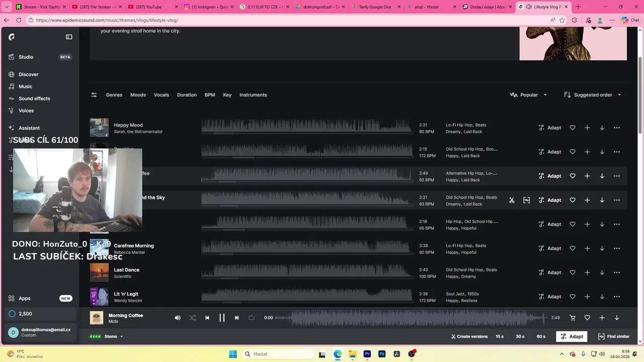Find similar icon on the 93 BPM row

(526, 200)
